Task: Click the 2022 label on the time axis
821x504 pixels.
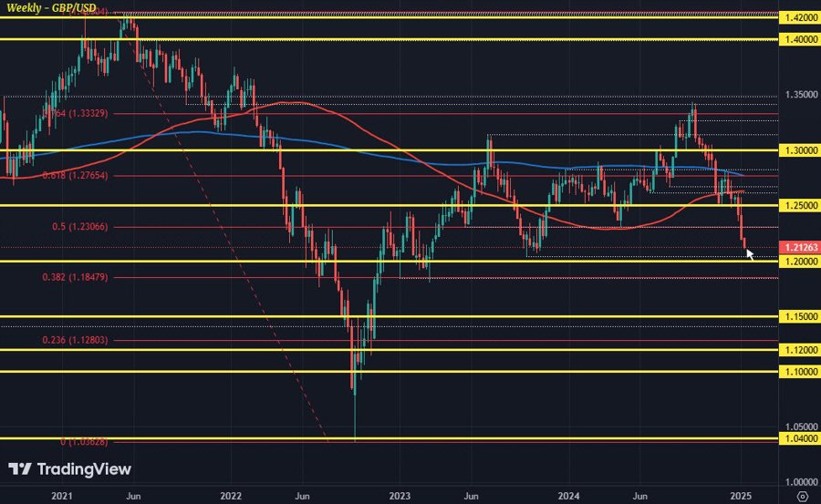Action: (x=231, y=496)
